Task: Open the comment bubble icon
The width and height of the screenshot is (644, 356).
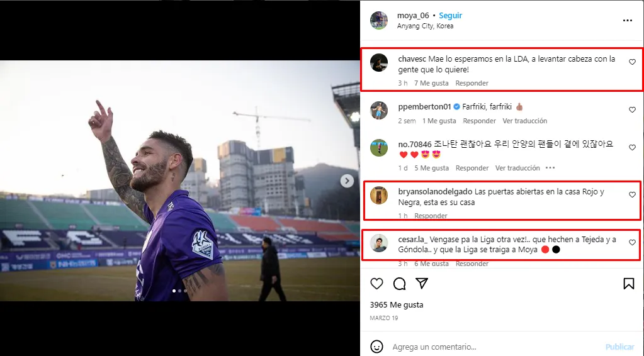Action: 399,284
